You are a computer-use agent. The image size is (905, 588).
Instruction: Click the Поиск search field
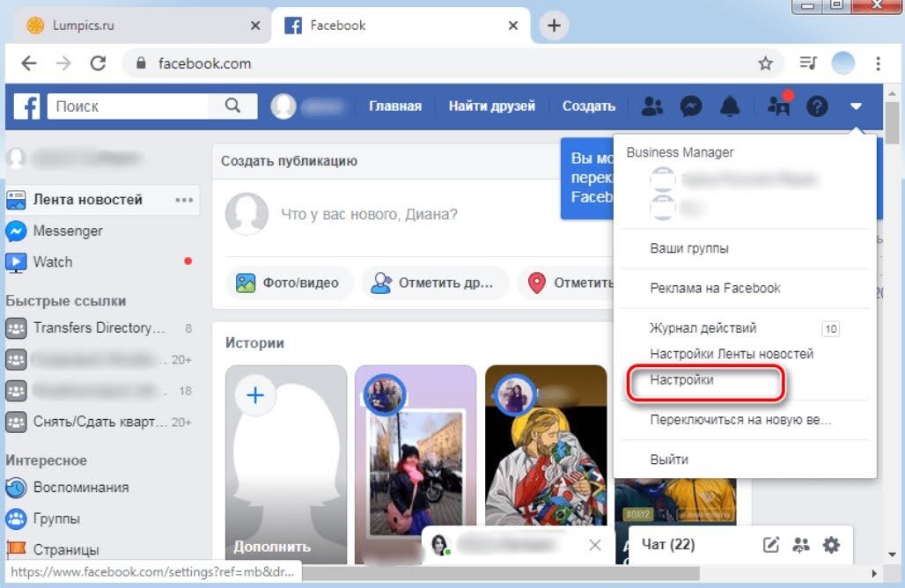[x=128, y=107]
